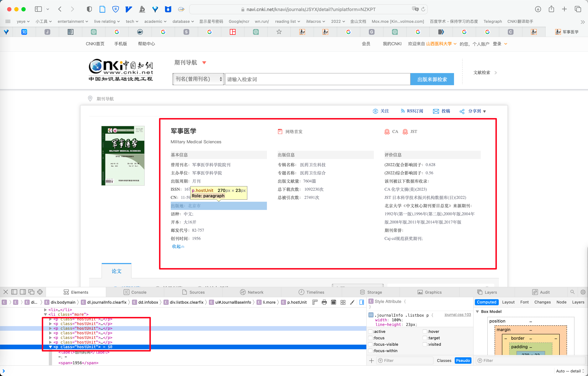The height and width of the screenshot is (376, 588).
Task: Click the RSS订阅 feed icon
Action: point(403,111)
